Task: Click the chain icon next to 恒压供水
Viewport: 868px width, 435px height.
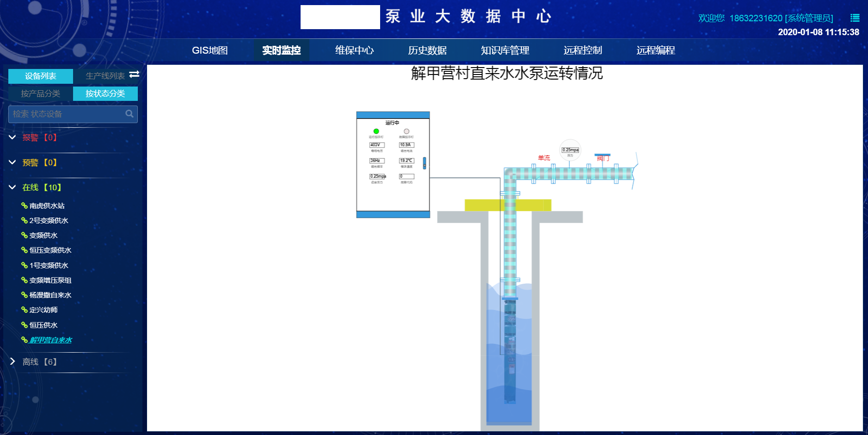Action: pos(24,325)
